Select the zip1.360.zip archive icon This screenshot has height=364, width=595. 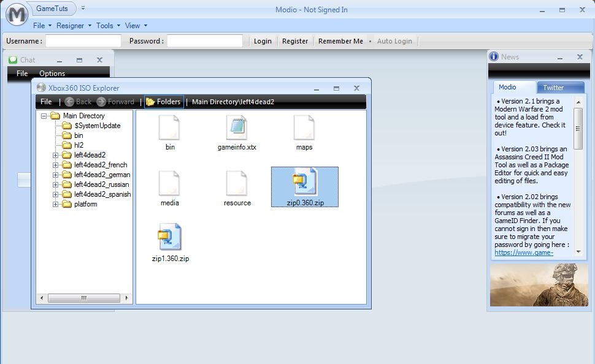[170, 237]
